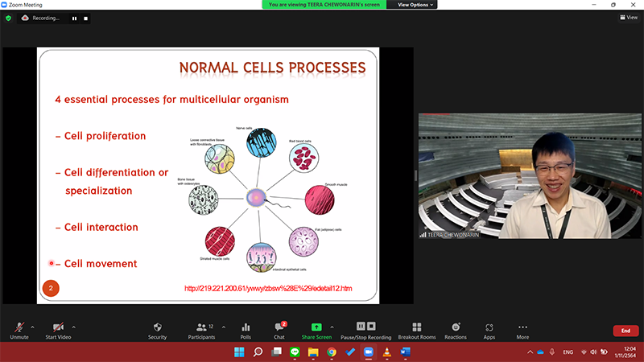Expand video options arrow beside Start Video
The image size is (644, 362).
73,327
